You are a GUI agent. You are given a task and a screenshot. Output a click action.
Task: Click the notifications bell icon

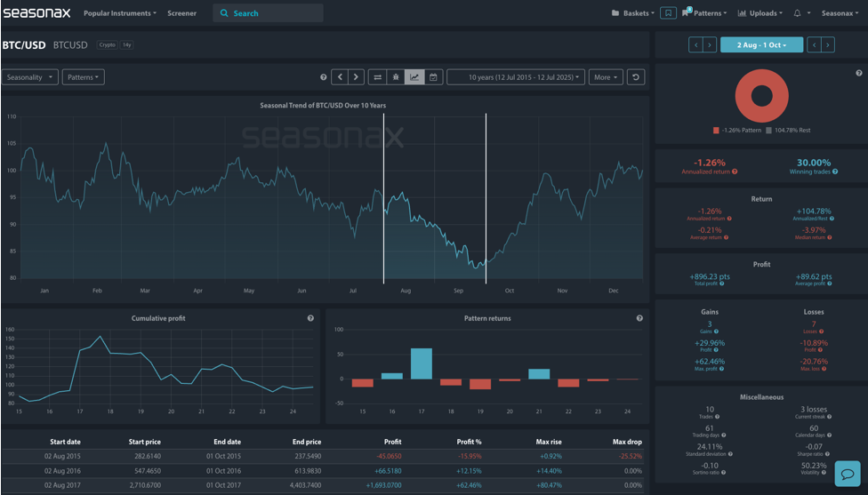pyautogui.click(x=797, y=12)
